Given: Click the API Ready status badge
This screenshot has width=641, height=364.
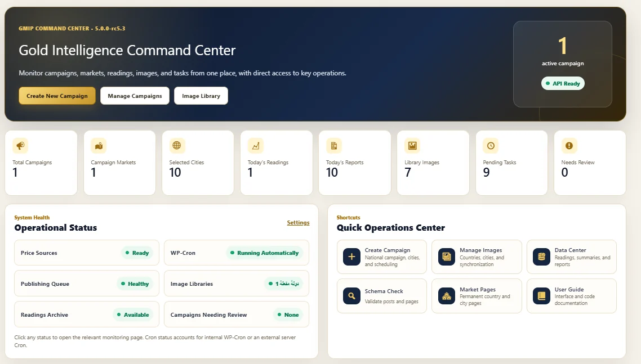Looking at the screenshot, I should [563, 83].
